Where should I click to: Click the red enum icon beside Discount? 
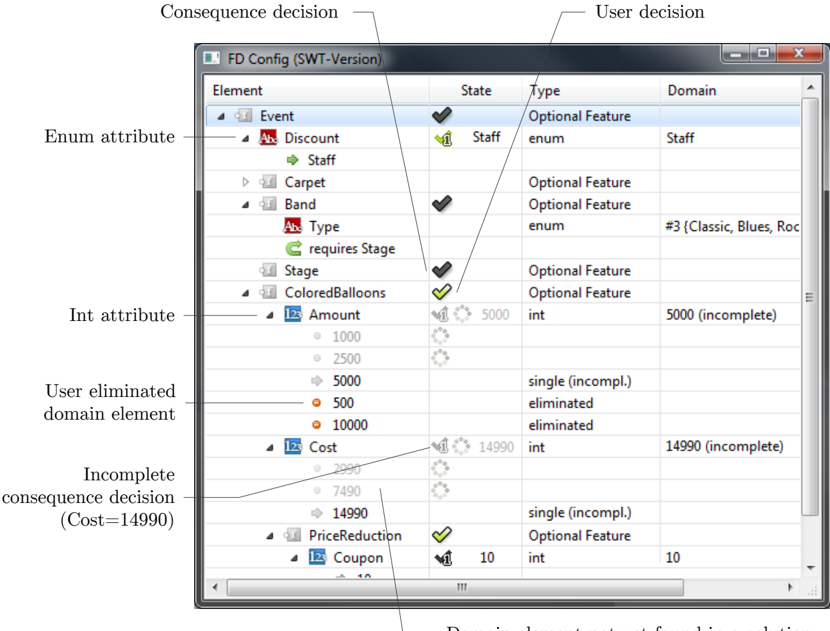tap(268, 138)
